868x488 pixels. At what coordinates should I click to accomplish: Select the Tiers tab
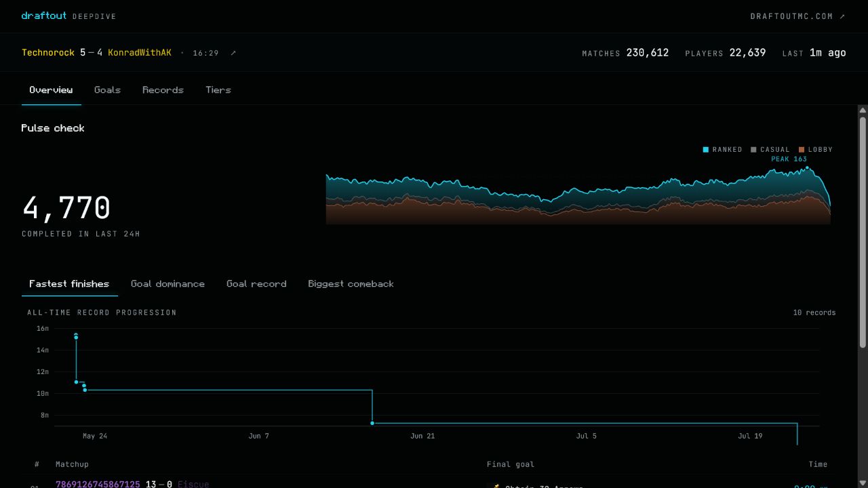(218, 89)
